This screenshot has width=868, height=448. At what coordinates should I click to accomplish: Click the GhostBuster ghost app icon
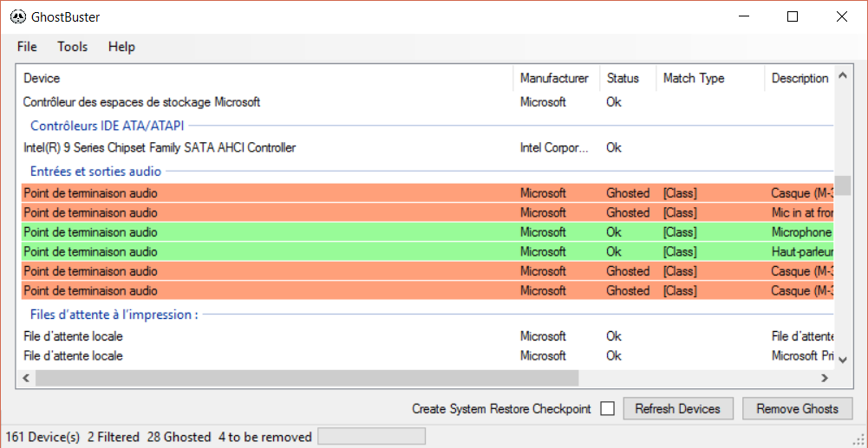coord(17,16)
